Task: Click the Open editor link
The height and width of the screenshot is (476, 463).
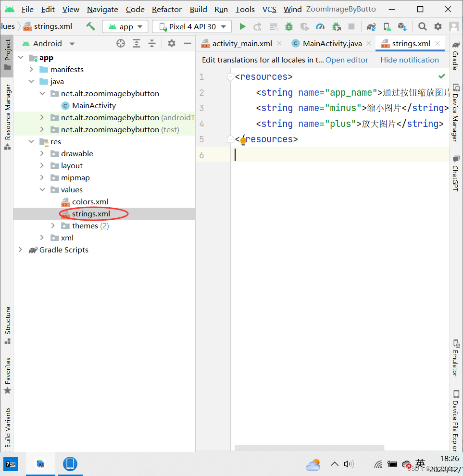Action: click(347, 60)
